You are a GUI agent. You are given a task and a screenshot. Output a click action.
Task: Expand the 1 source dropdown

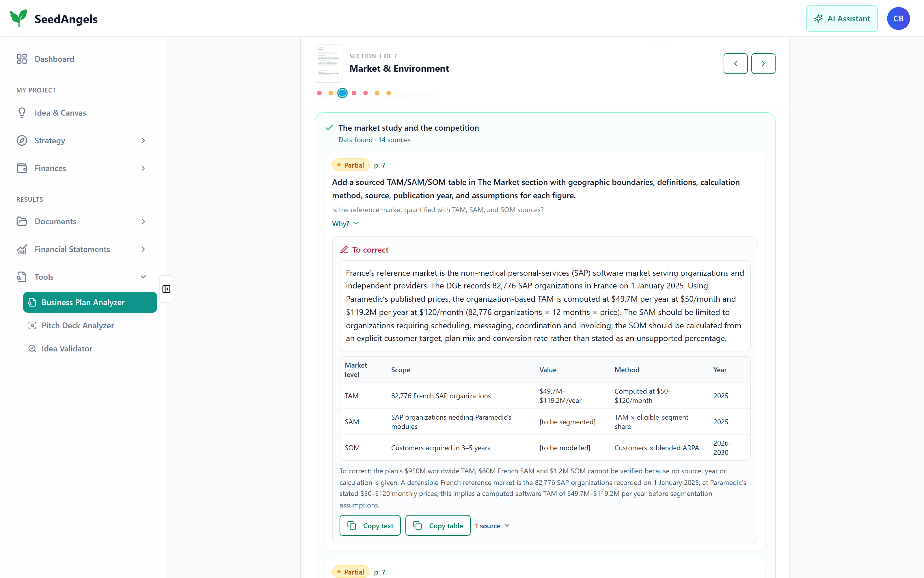coord(492,526)
